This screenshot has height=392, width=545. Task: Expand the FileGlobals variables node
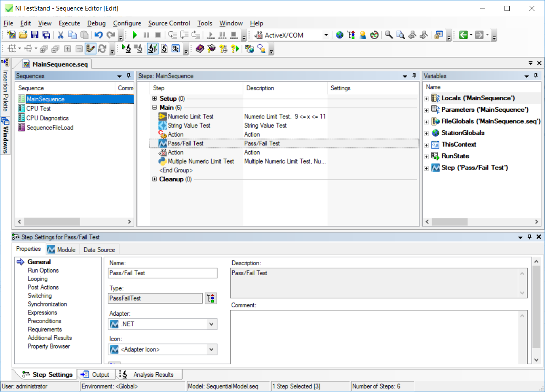point(427,122)
